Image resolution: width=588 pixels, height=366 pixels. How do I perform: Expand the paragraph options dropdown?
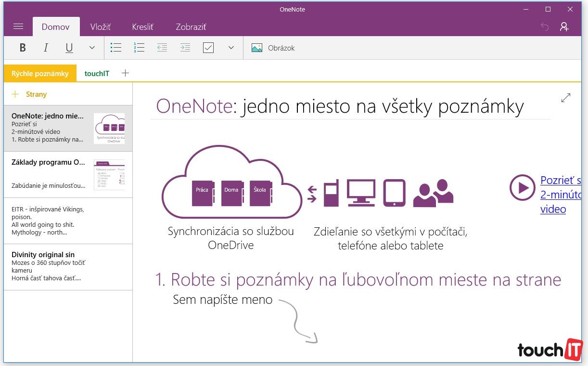(x=231, y=48)
